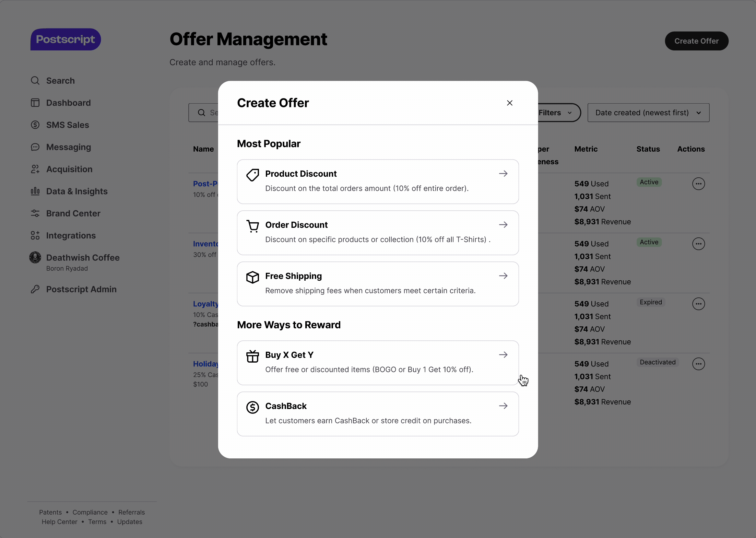756x538 pixels.
Task: Close the Create Offer dialog
Action: pos(509,103)
